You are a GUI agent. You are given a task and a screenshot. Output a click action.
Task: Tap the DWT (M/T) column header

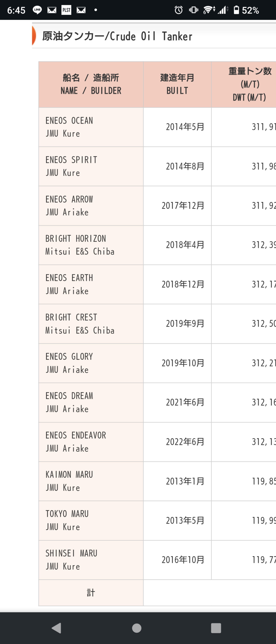tap(249, 84)
